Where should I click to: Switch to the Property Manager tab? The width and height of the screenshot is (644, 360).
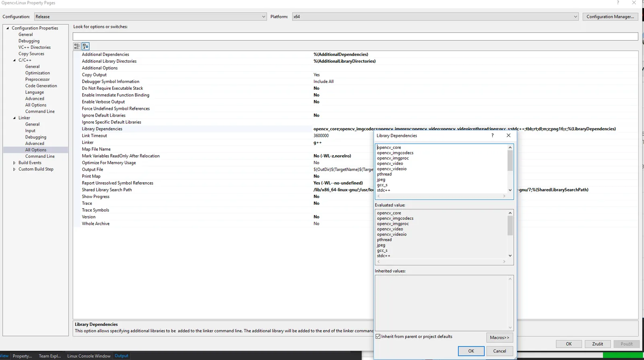22,356
